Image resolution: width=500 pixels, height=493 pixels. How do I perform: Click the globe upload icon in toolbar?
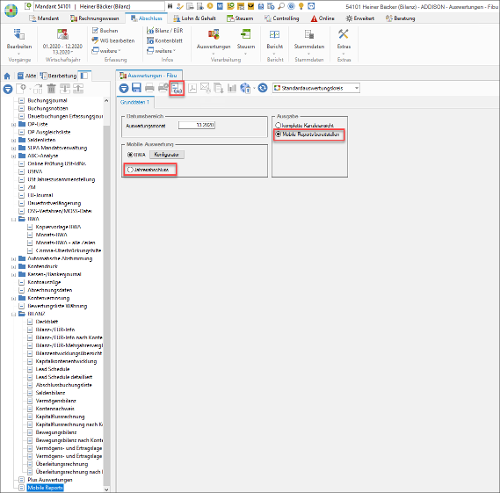[245, 88]
